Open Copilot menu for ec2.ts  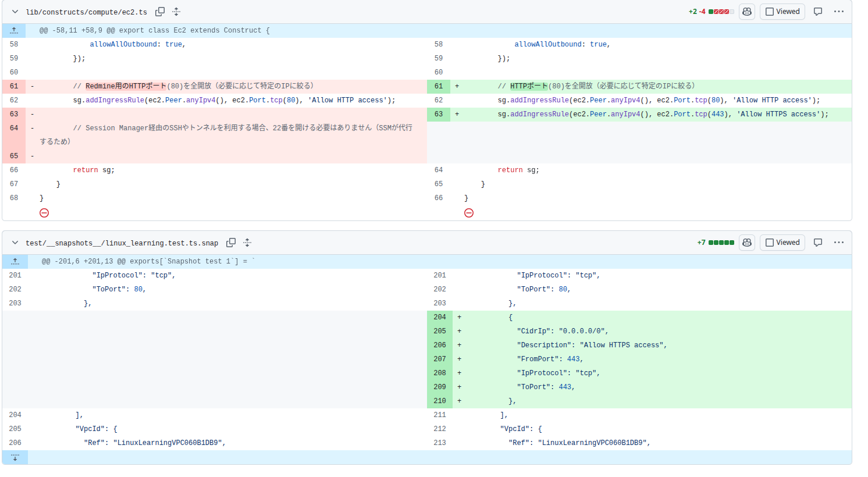(747, 12)
